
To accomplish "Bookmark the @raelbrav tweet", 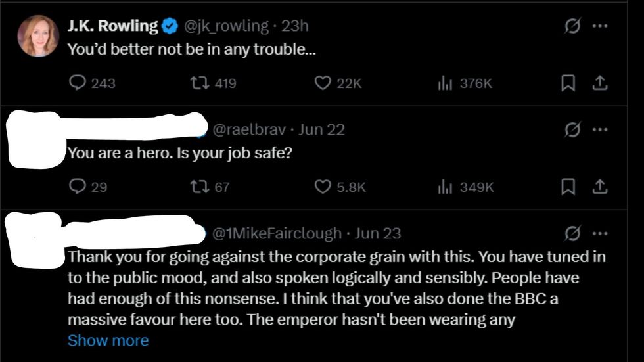I will tap(568, 187).
